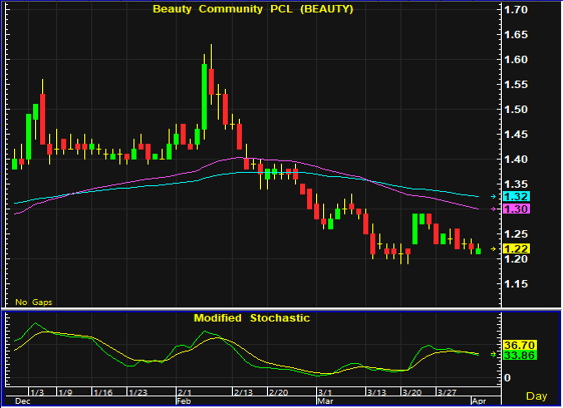Click the 1.40 price axis label
The width and height of the screenshot is (563, 408).
click(x=516, y=159)
